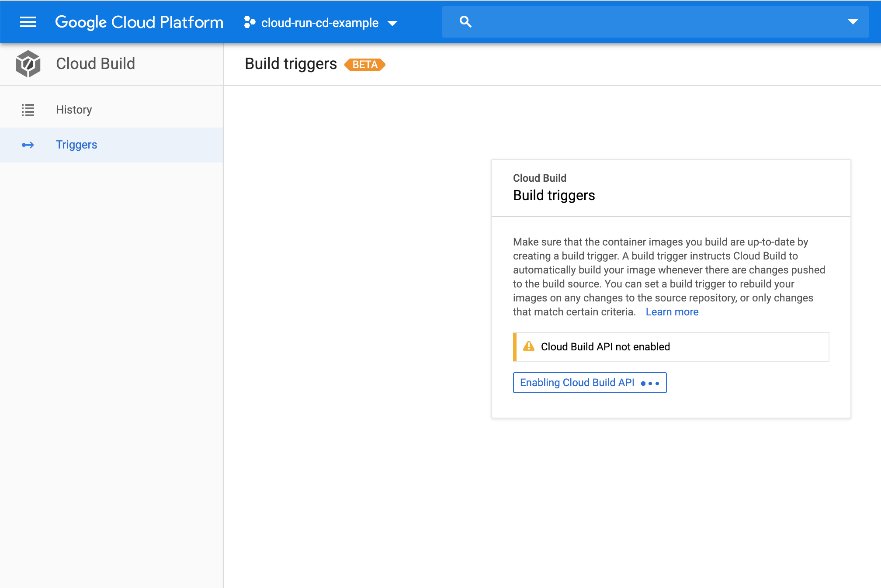The image size is (881, 588).
Task: Click the Triggers arrow icon in sidebar
Action: pos(27,144)
